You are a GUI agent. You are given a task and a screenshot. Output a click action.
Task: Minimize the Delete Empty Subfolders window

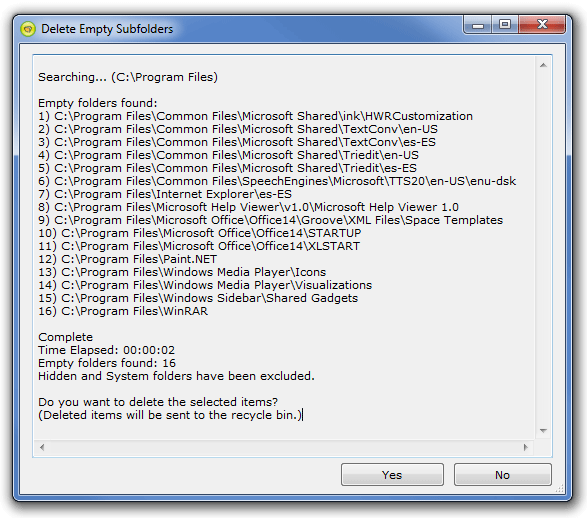click(x=478, y=25)
